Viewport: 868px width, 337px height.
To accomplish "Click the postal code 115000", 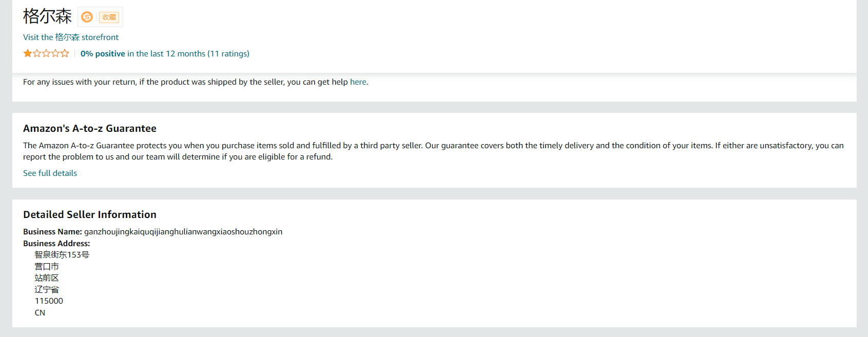I will pyautogui.click(x=49, y=301).
